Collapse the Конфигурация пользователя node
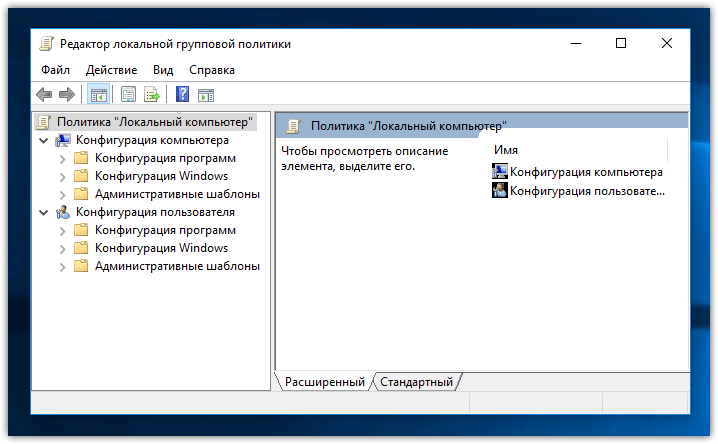718x444 pixels. pos(44,212)
